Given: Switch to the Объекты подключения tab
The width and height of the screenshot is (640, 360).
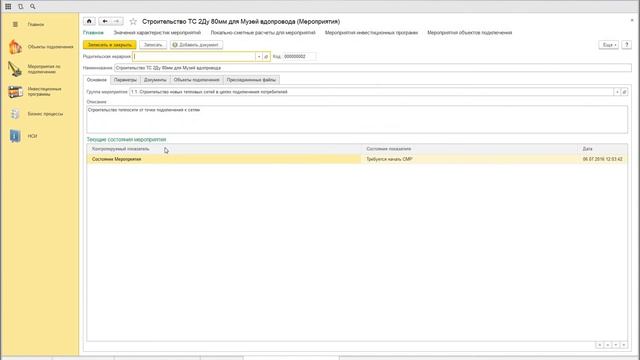Looking at the screenshot, I should [x=196, y=80].
